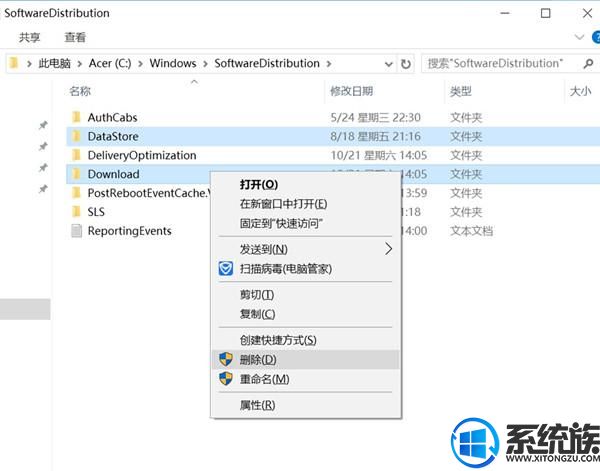Click chevron after Windows breadcrumb
Screen dimensions: 600x471
(x=205, y=64)
